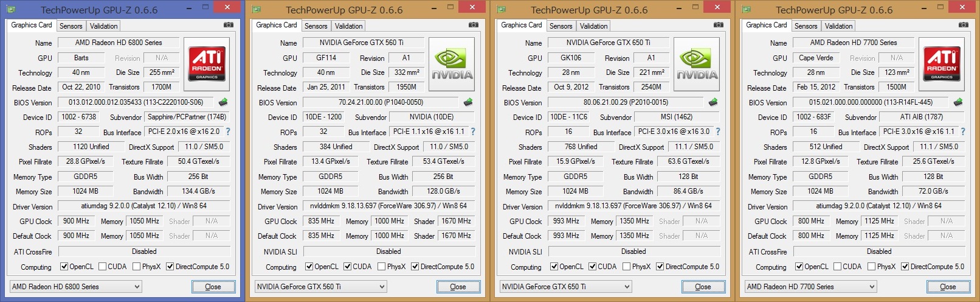Click Shaders value 384 Unified
The height and width of the screenshot is (302, 980).
point(336,147)
